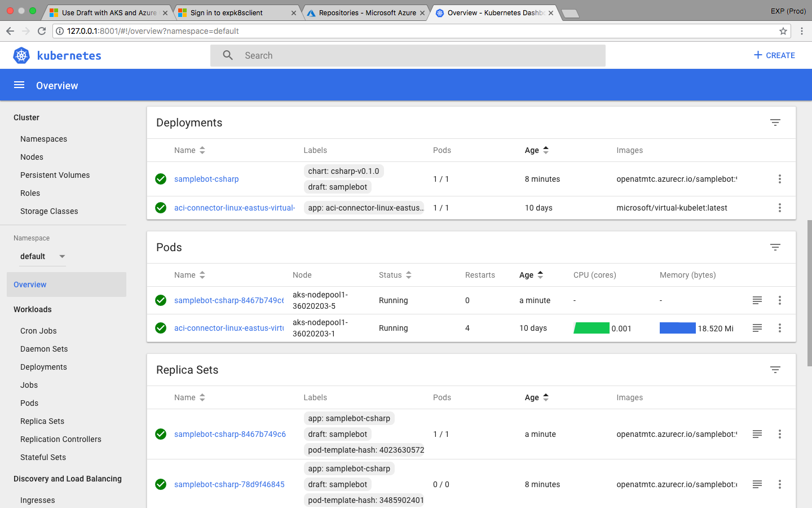This screenshot has height=508, width=812.
Task: View logs for samplebot-csharp-78d9f46845 replica set
Action: click(757, 484)
